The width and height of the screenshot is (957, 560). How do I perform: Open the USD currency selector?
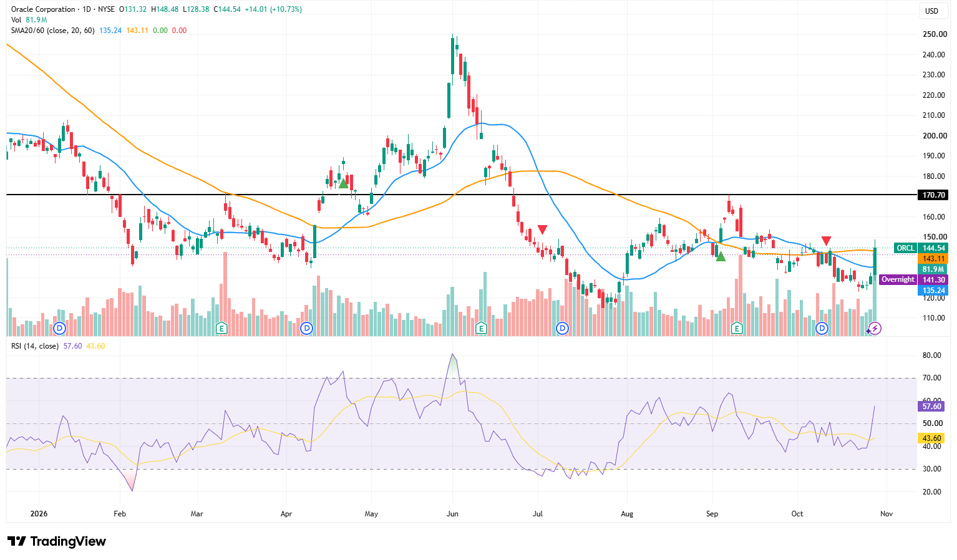pyautogui.click(x=931, y=11)
